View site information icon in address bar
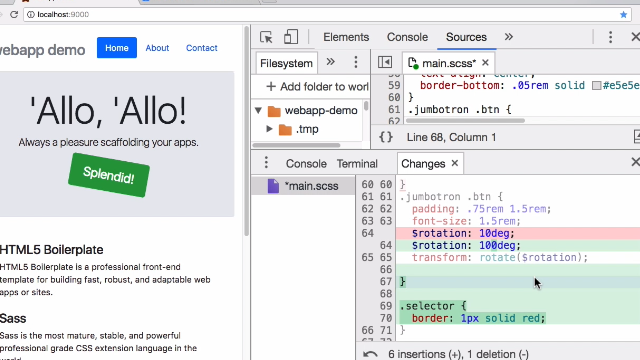This screenshot has height=360, width=640. point(31,14)
